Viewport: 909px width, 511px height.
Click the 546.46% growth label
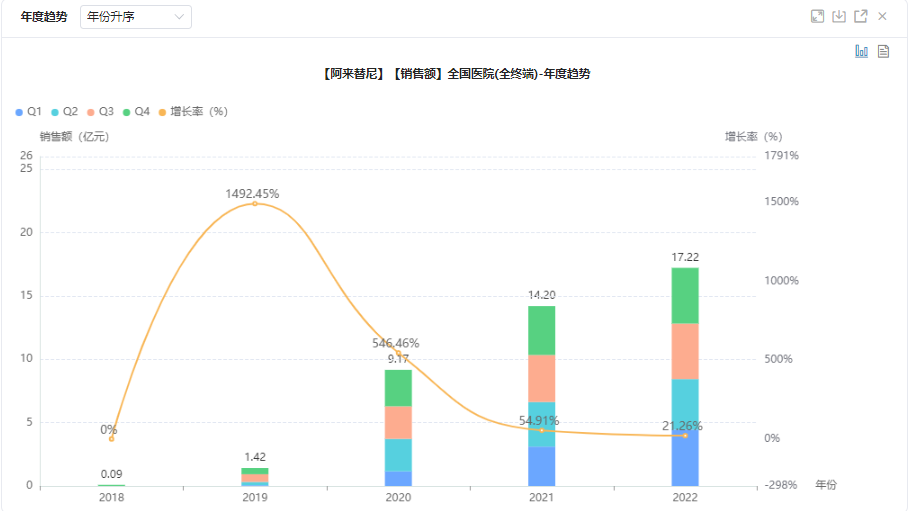[x=396, y=343]
